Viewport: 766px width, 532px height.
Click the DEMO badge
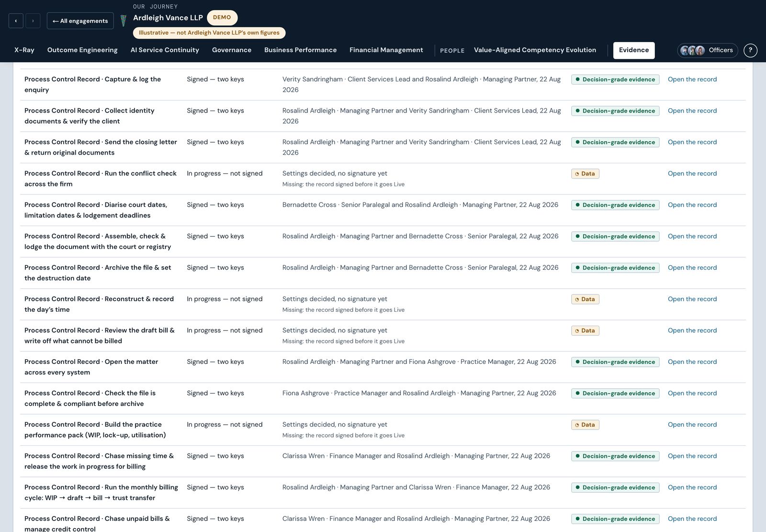point(222,18)
